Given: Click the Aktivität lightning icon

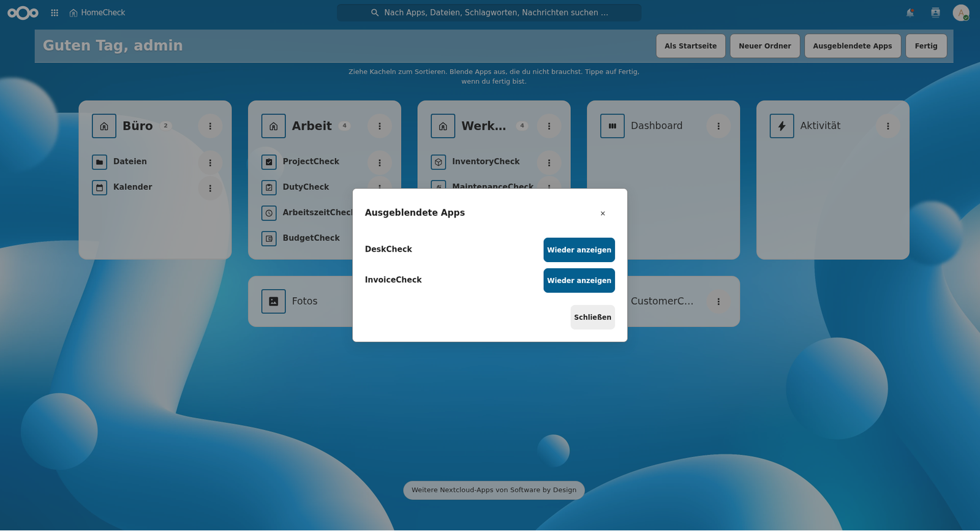Looking at the screenshot, I should [x=782, y=126].
